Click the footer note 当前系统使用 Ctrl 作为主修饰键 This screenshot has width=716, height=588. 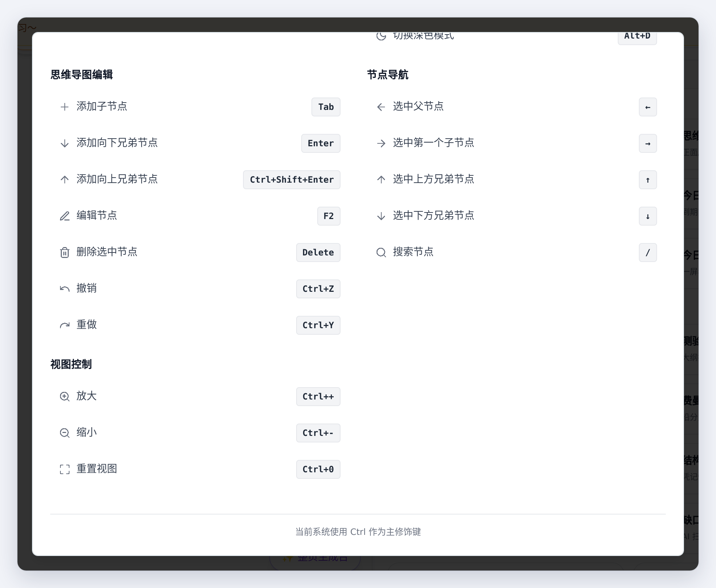pyautogui.click(x=358, y=532)
